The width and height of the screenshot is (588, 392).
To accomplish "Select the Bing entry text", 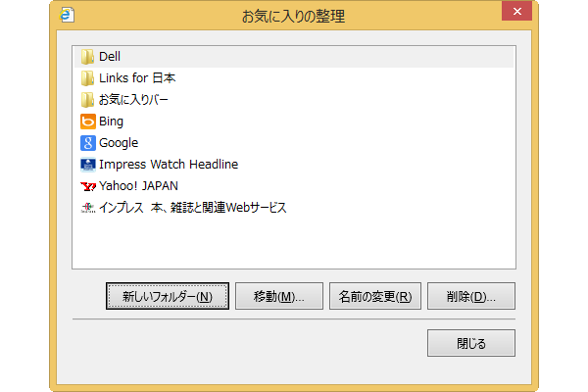I will tap(111, 122).
